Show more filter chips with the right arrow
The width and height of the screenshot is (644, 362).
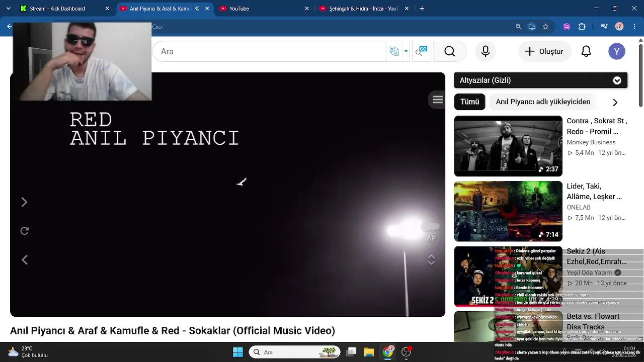click(x=615, y=102)
